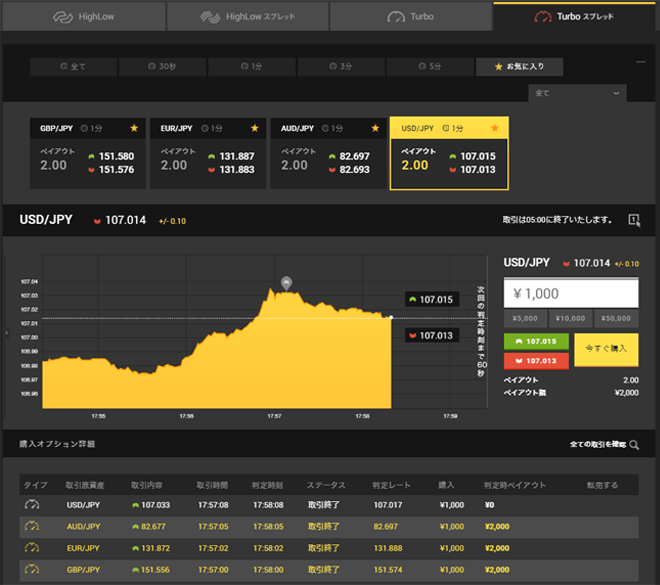The width and height of the screenshot is (660, 585).
Task: Click the Turbo gauge tab icon
Action: tap(396, 17)
